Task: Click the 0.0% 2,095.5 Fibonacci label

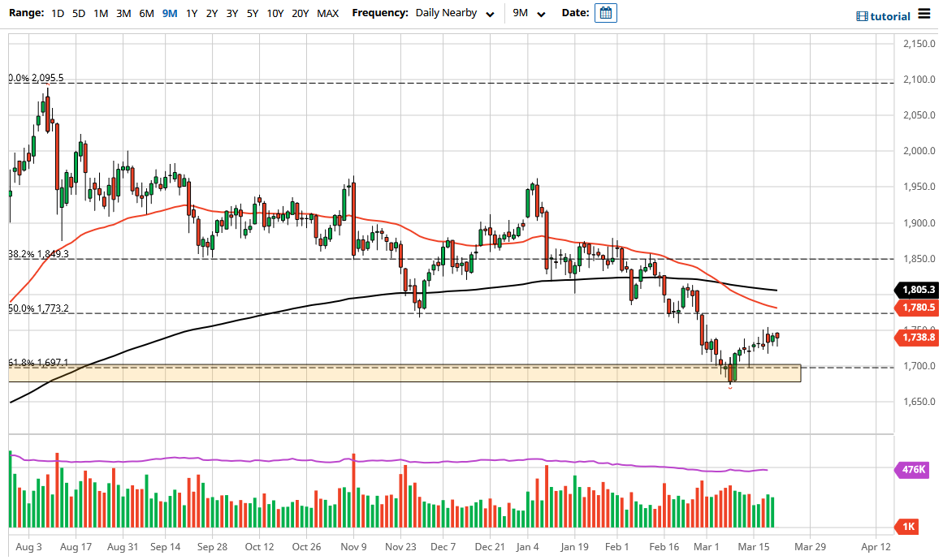Action: (x=36, y=78)
